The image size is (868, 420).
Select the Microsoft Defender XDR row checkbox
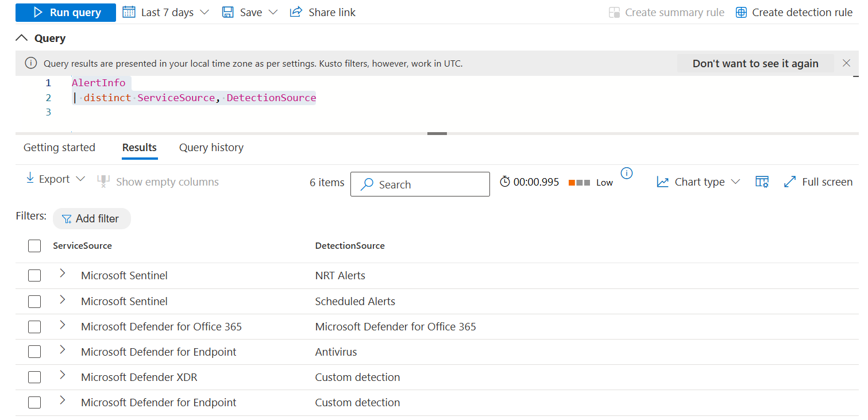pos(34,377)
